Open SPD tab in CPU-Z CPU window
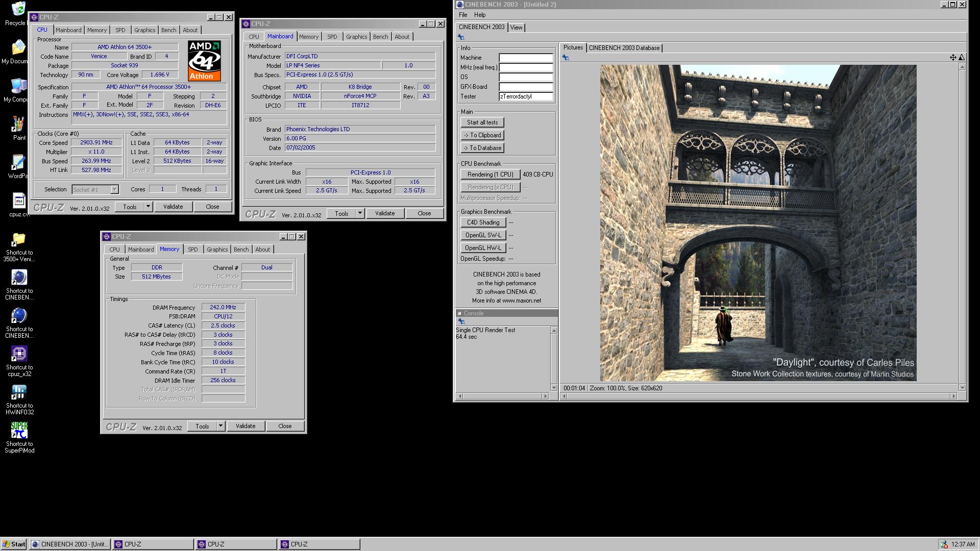Viewport: 980px width, 551px height. pos(120,30)
